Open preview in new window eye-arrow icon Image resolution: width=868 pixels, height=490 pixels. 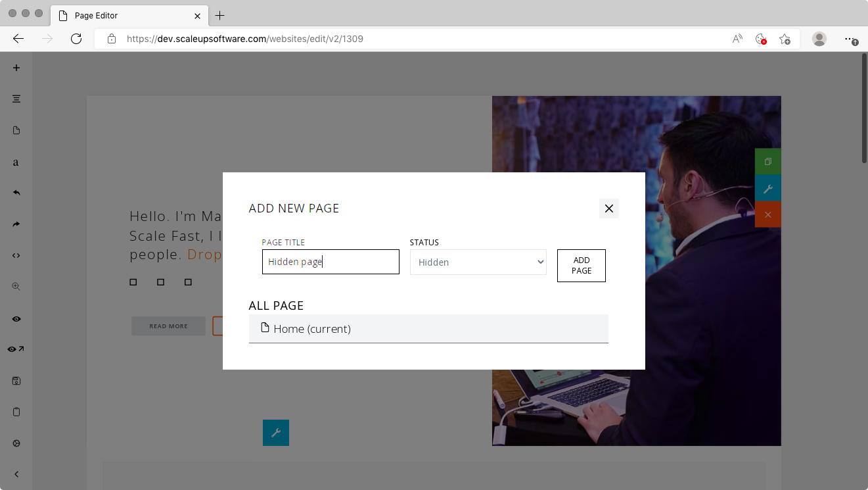(x=16, y=349)
